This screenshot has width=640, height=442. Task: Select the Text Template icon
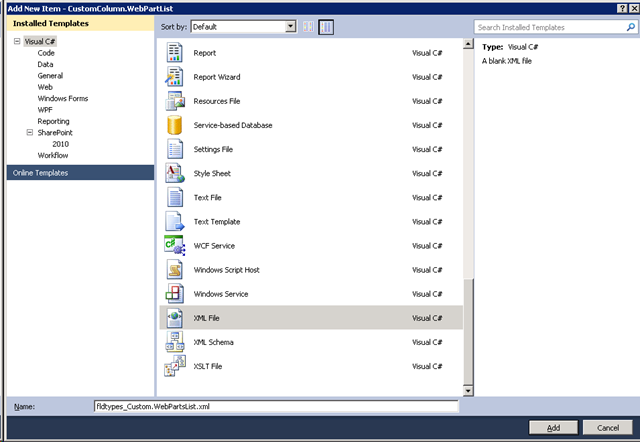[175, 221]
